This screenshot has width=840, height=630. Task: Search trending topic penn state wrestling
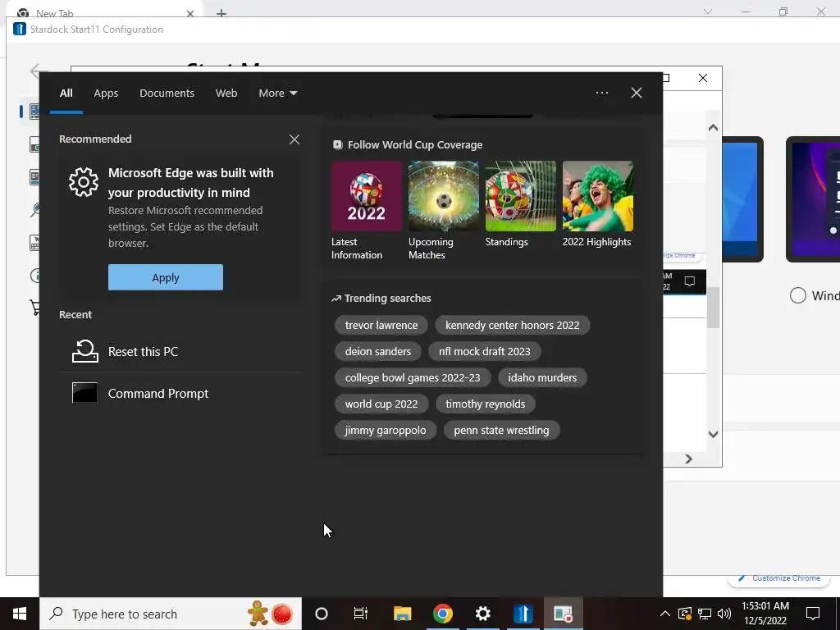[501, 430]
